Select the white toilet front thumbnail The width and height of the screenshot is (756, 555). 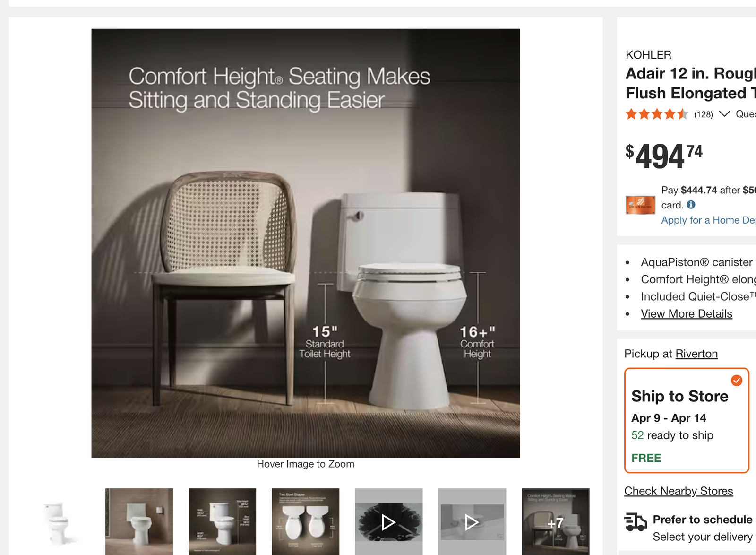(x=57, y=522)
